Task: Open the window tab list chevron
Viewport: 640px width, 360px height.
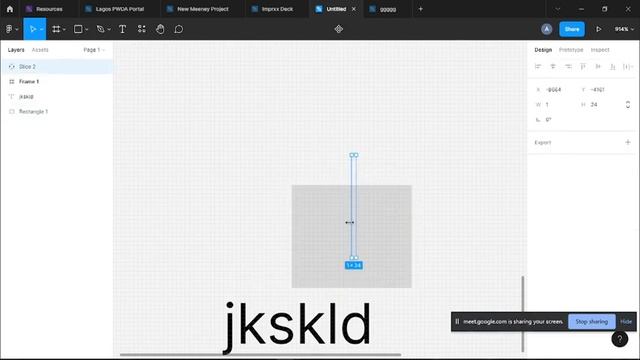Action: 558,9
